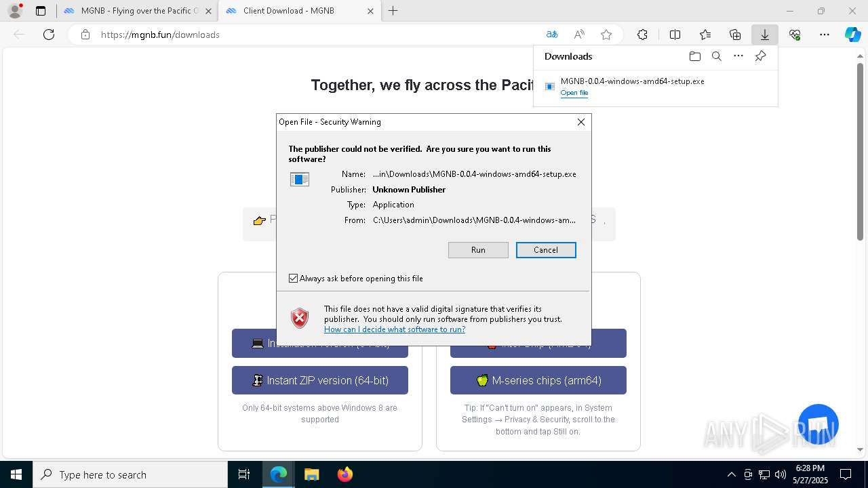The height and width of the screenshot is (488, 868).
Task: Click the Downloads toolbar button
Action: coord(764,35)
